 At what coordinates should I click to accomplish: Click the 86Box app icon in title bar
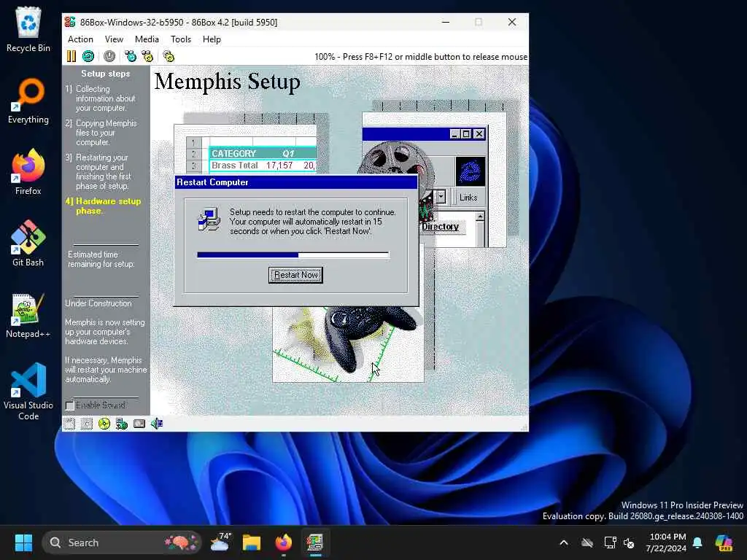coord(70,22)
